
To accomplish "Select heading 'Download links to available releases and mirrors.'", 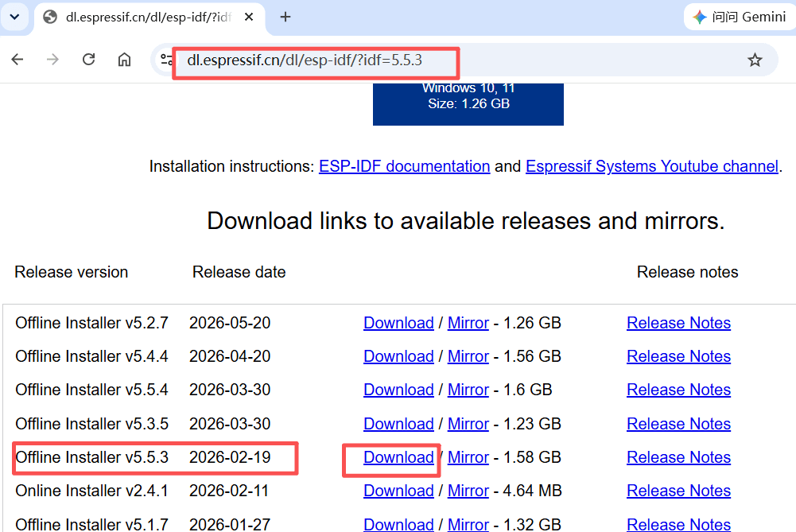I will click(466, 221).
